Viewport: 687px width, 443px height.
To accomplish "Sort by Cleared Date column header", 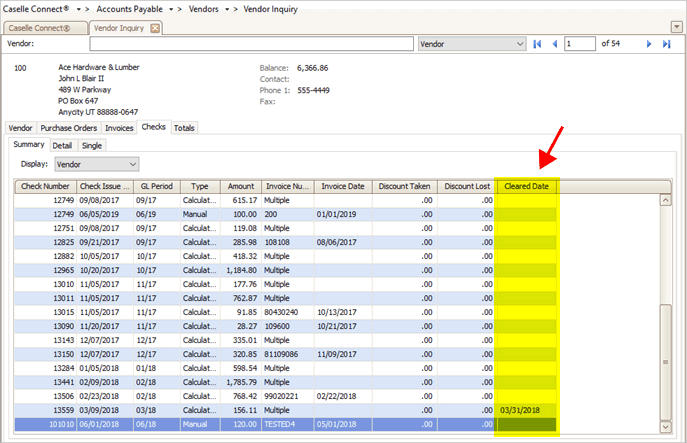I will (x=527, y=186).
